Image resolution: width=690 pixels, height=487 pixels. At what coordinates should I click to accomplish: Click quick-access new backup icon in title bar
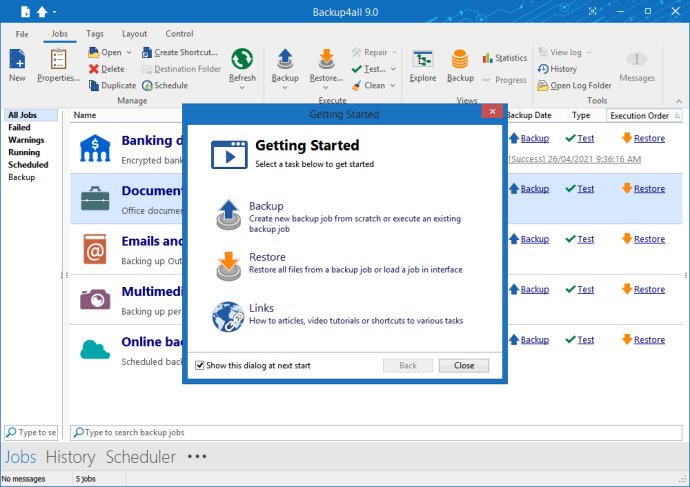tap(26, 11)
